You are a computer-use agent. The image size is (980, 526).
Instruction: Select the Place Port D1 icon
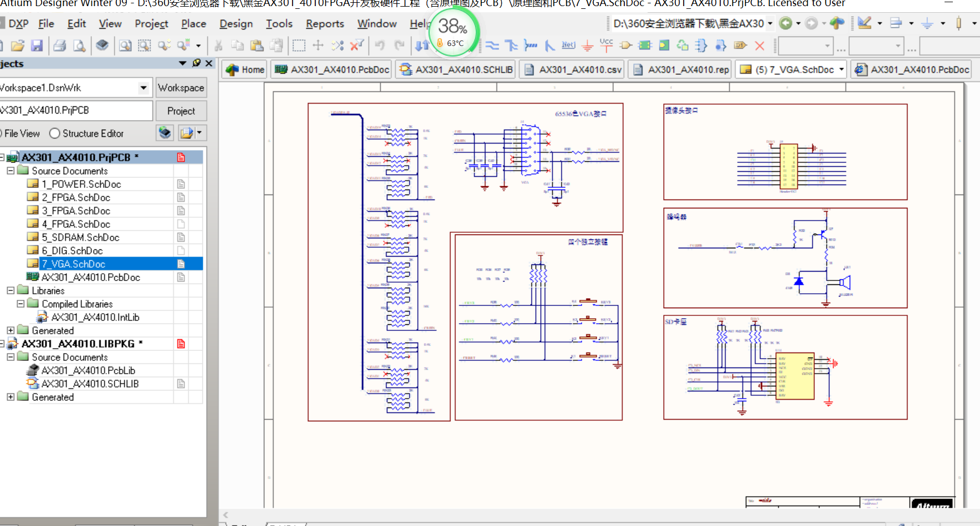click(x=740, y=45)
